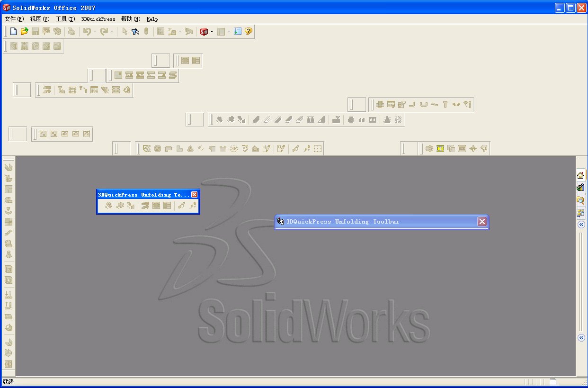Image resolution: width=588 pixels, height=388 pixels.
Task: Click the U-shaped bend icon
Action: coord(423,104)
